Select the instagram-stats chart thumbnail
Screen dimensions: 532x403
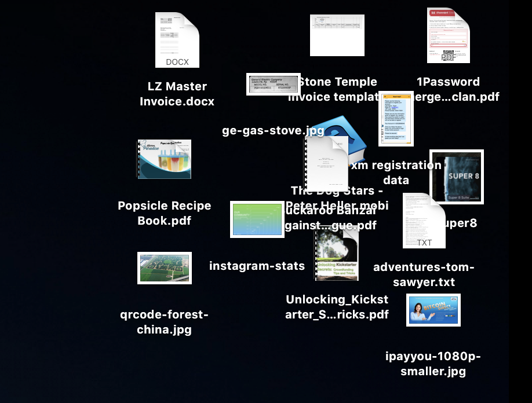coord(257,219)
